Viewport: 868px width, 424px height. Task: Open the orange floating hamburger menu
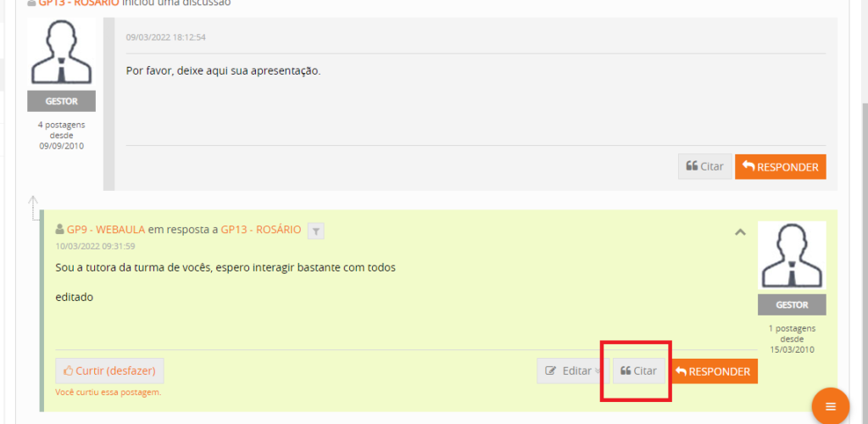pyautogui.click(x=830, y=407)
